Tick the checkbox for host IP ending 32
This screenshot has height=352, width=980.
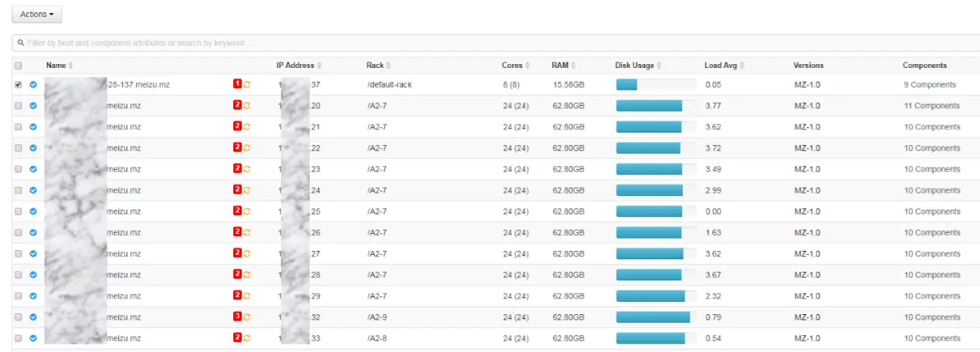click(x=18, y=317)
